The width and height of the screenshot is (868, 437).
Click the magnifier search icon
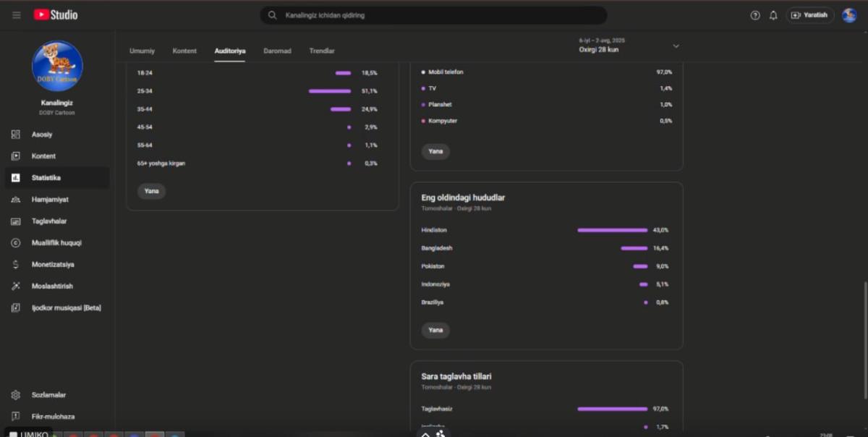272,15
